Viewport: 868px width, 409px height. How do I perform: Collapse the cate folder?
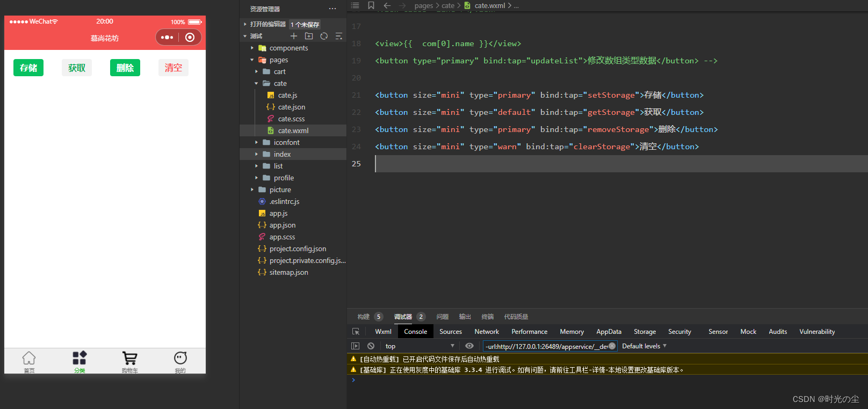click(256, 83)
